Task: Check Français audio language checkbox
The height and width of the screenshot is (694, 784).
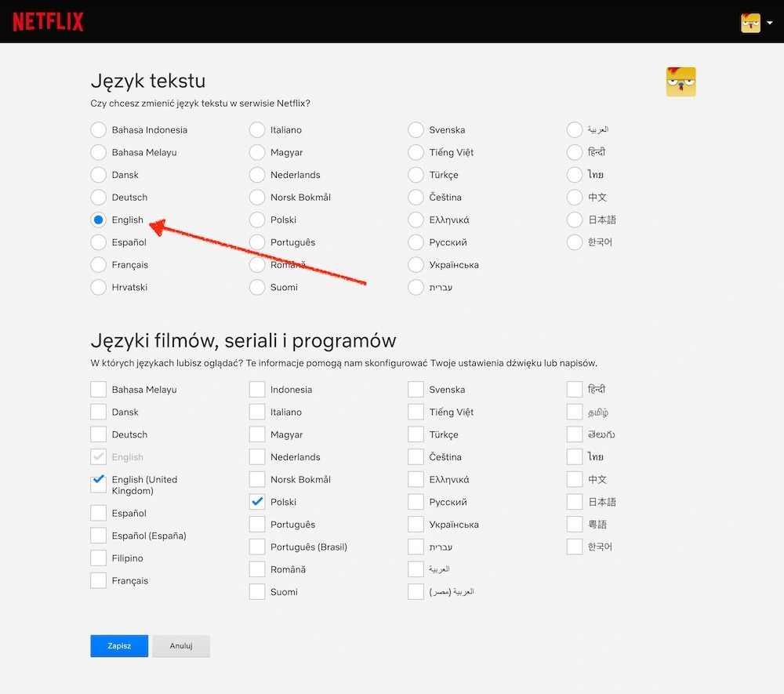Action: (x=99, y=580)
